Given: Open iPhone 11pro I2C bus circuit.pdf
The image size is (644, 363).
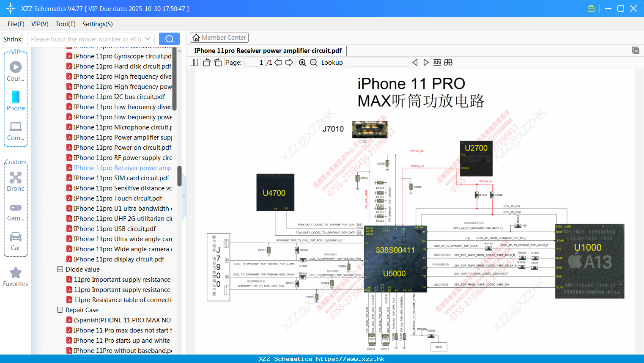Looking at the screenshot, I should [116, 96].
